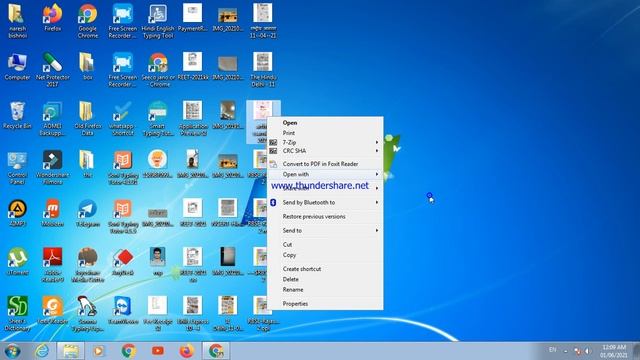Expand the Send by Bluetooth to submenu
This screenshot has width=640, height=360.
(325, 202)
